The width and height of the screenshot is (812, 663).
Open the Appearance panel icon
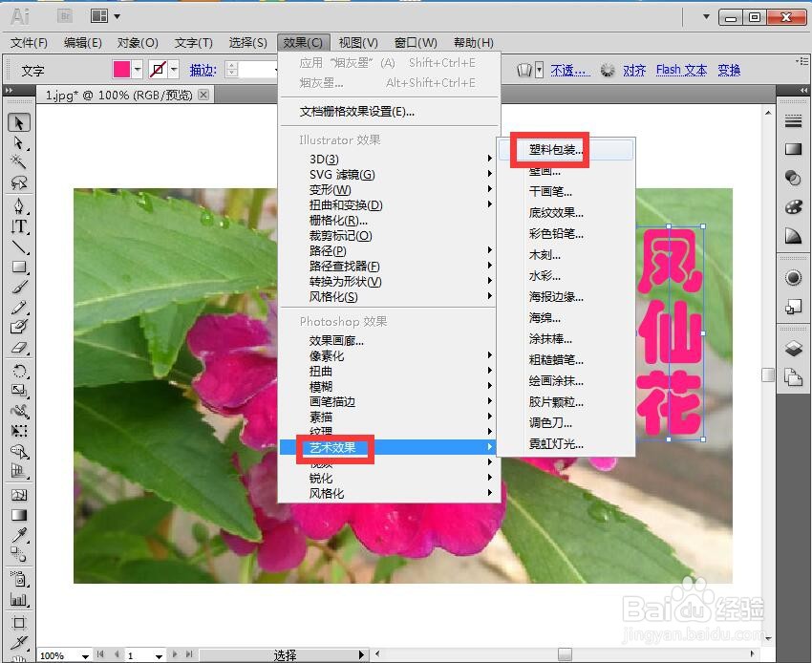coord(793,278)
